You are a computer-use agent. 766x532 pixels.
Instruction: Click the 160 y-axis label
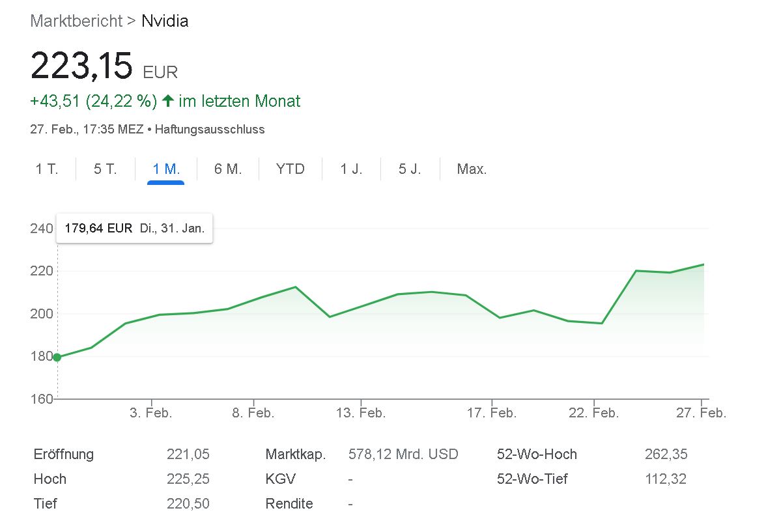(x=42, y=399)
